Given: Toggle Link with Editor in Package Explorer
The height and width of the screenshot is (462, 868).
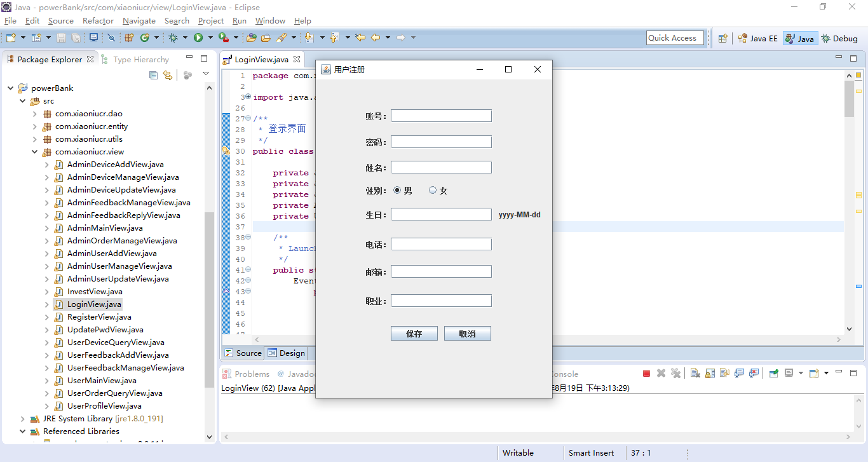Looking at the screenshot, I should point(168,76).
